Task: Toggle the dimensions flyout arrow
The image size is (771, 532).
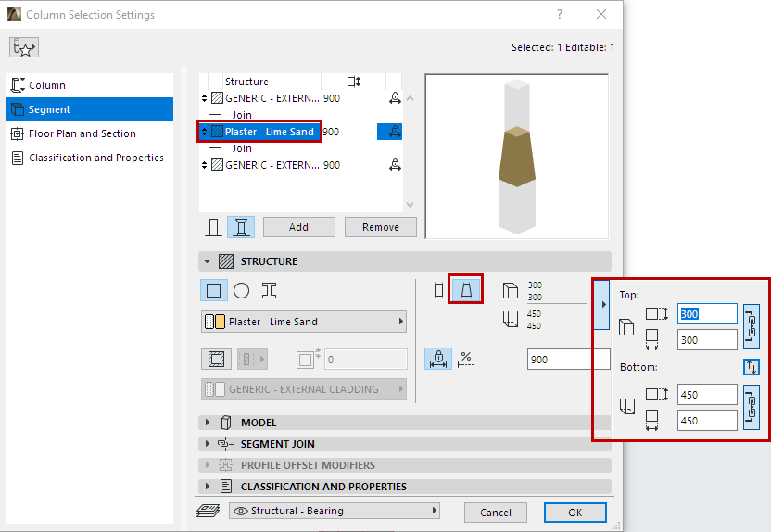Action: [x=602, y=305]
